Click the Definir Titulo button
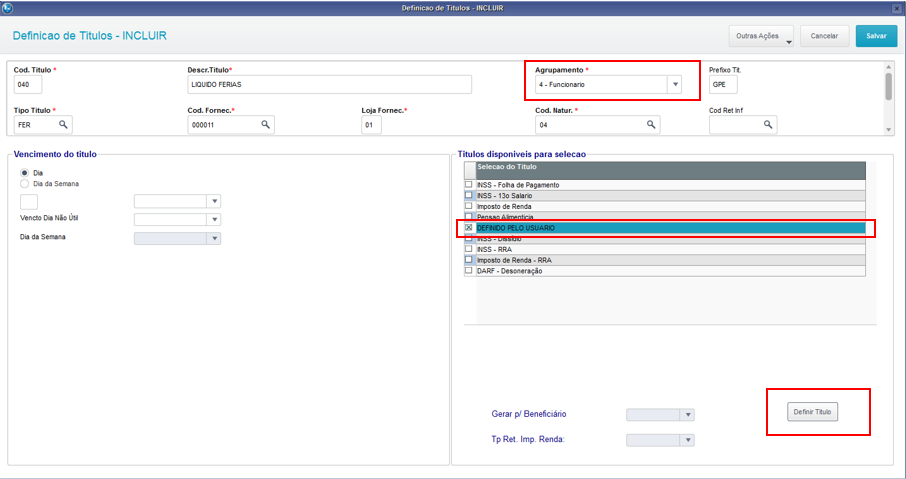The image size is (906, 479). pyautogui.click(x=812, y=412)
